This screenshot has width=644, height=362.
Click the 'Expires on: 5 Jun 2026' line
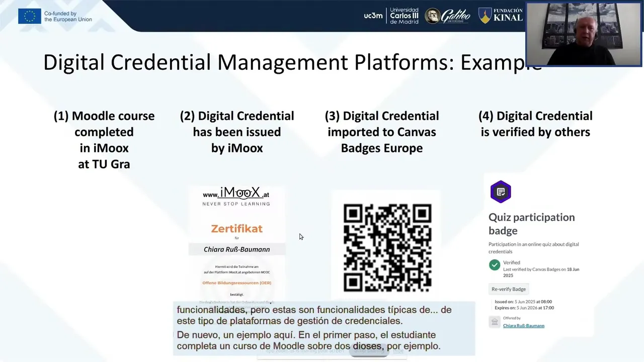[x=524, y=308]
